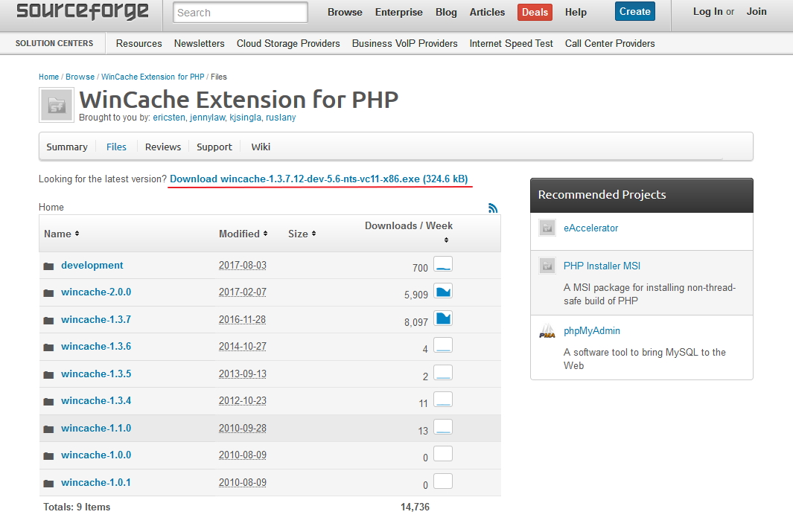The width and height of the screenshot is (793, 532).
Task: Click the wincache-1.3.7 folder icon
Action: 48,320
